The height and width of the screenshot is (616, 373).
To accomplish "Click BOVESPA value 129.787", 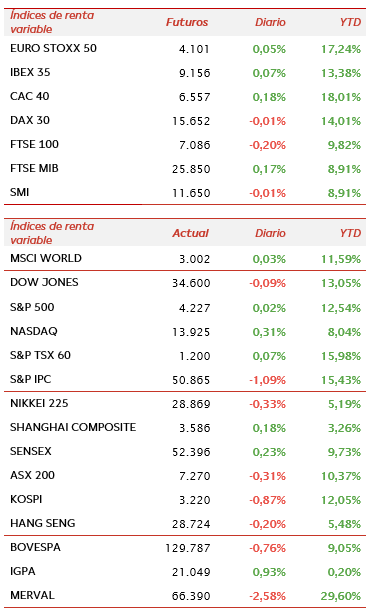I will pos(188,548).
